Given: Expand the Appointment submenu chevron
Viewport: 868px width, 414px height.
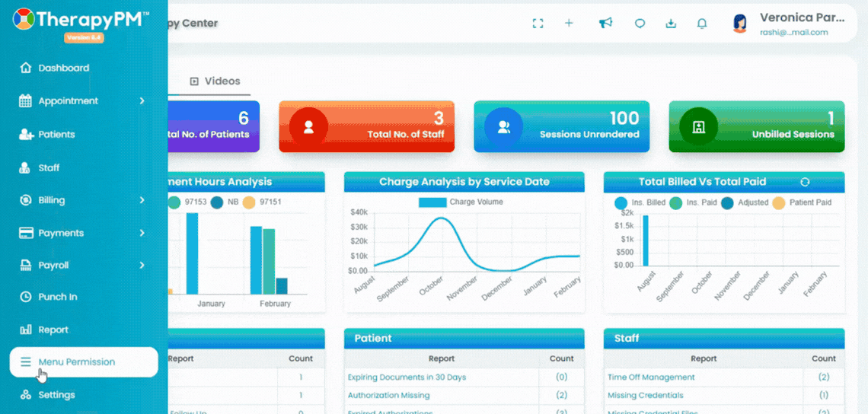Looking at the screenshot, I should click(142, 100).
